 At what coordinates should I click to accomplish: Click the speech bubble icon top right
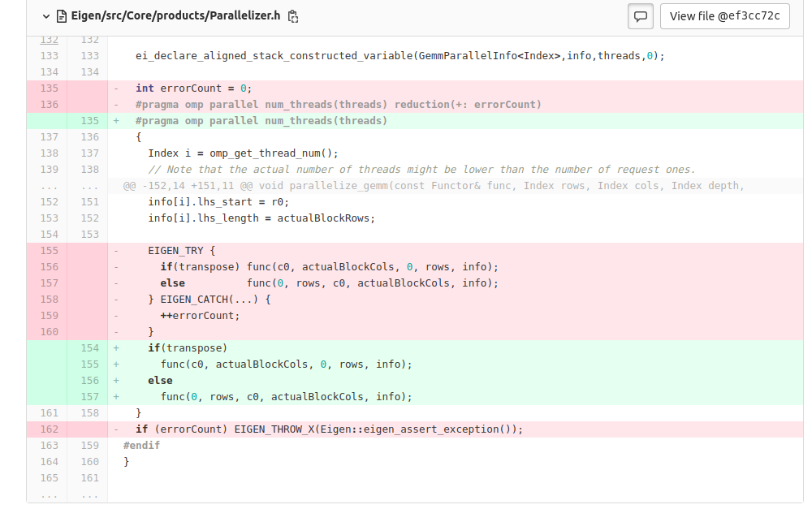pos(640,15)
